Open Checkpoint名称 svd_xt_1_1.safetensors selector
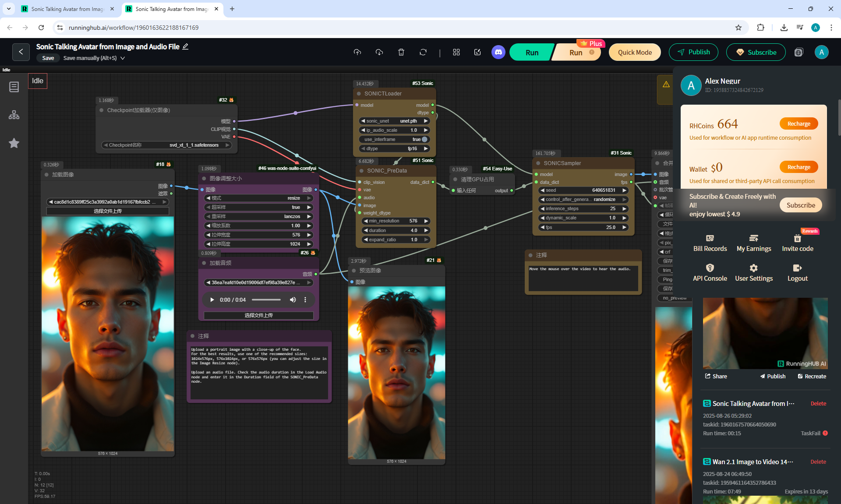841x504 pixels. click(166, 145)
